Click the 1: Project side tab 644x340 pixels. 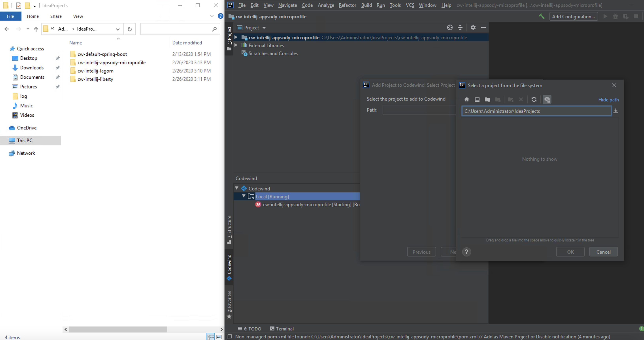[229, 39]
